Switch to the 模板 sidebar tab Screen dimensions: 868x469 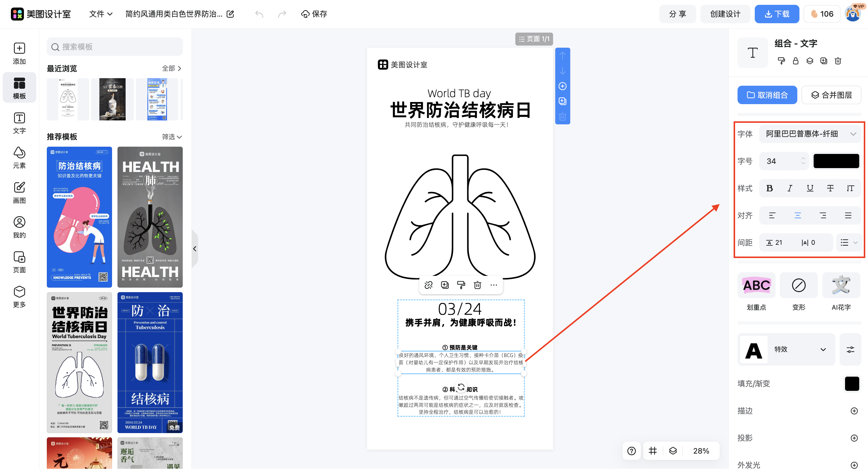pyautogui.click(x=19, y=87)
